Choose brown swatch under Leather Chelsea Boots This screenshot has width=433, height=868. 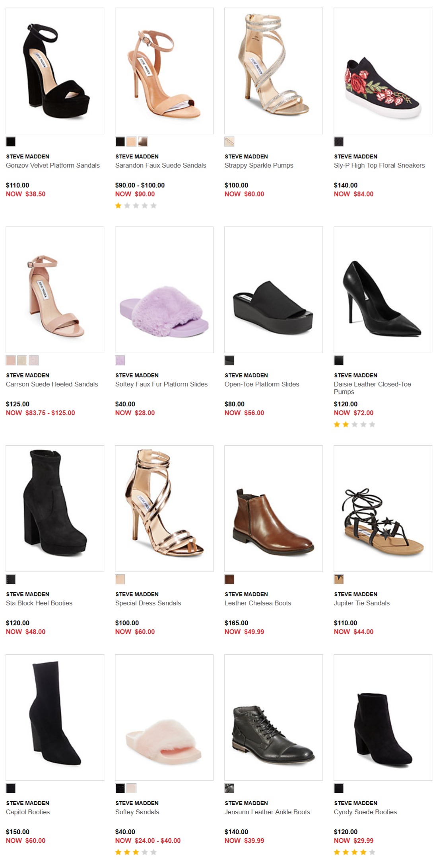(x=229, y=579)
